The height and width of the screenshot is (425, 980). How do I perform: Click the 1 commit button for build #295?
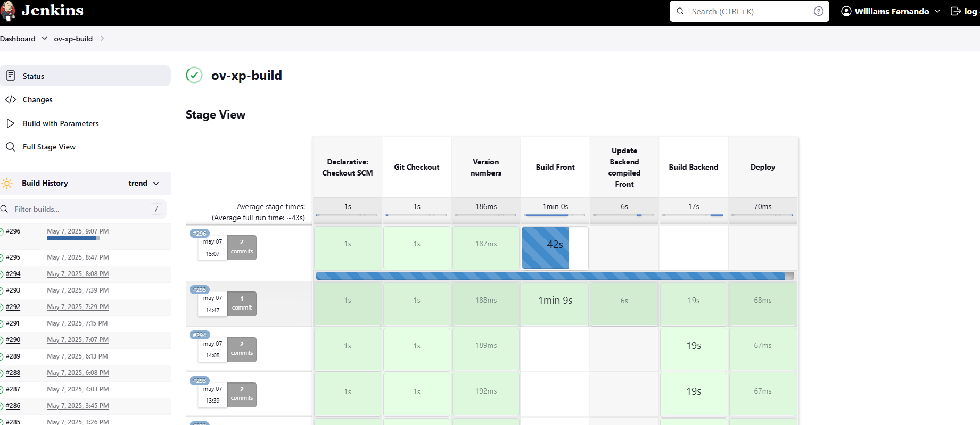242,304
